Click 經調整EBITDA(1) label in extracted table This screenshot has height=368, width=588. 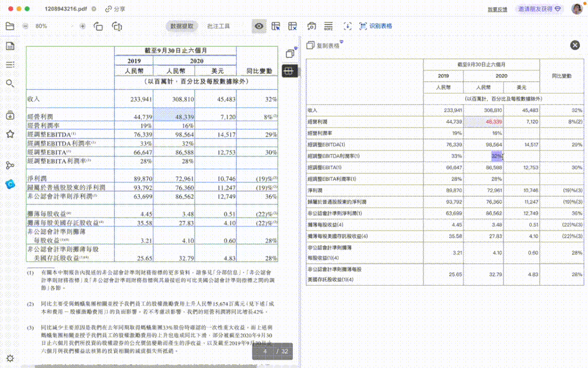coord(326,144)
